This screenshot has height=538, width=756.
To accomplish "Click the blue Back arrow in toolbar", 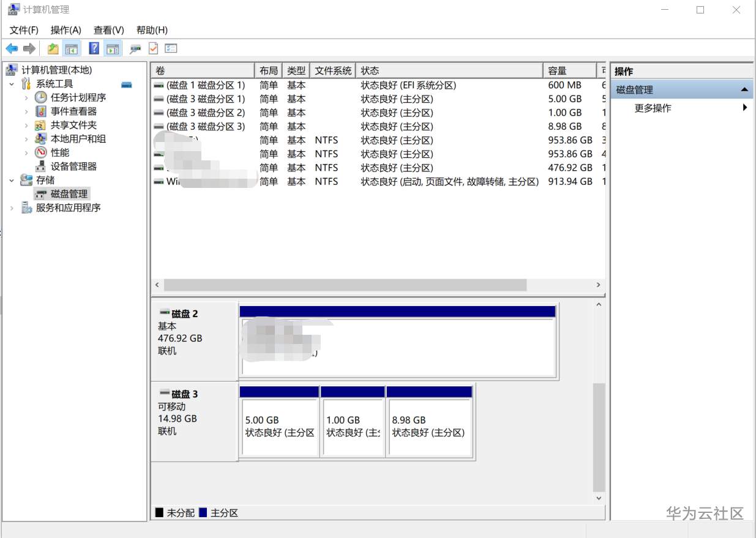I will [12, 48].
